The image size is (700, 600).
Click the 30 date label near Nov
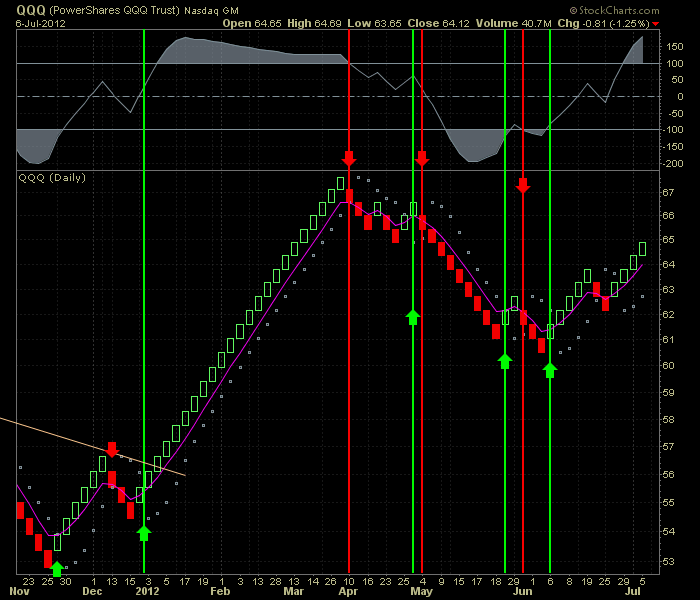pyautogui.click(x=66, y=582)
